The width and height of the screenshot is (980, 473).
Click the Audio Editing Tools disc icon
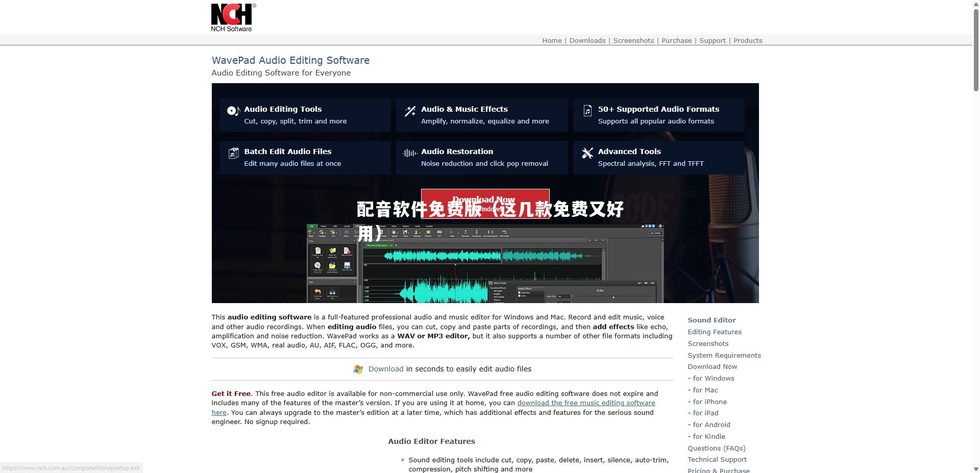click(x=233, y=111)
